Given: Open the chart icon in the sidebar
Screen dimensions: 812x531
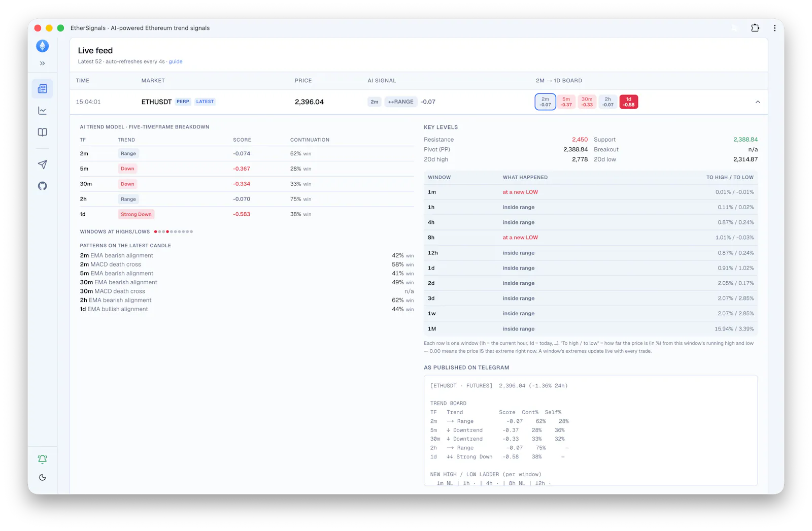Looking at the screenshot, I should click(x=43, y=111).
